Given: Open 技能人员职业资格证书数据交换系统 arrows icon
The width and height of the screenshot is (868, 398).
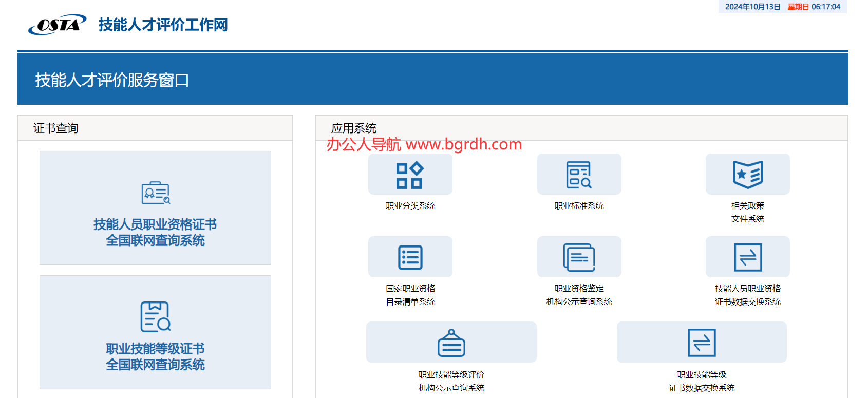Looking at the screenshot, I should 747,257.
